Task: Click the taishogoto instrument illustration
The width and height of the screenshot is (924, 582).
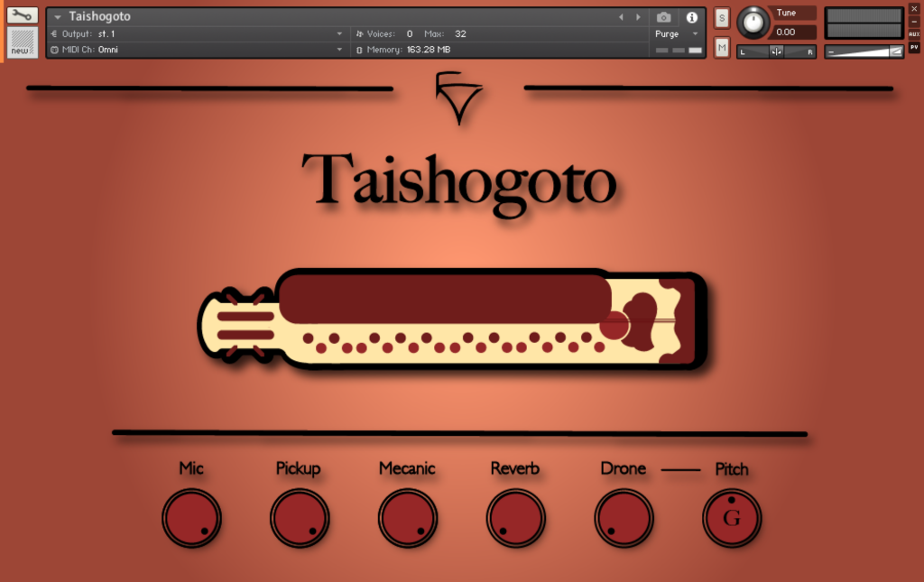Action: coord(452,319)
